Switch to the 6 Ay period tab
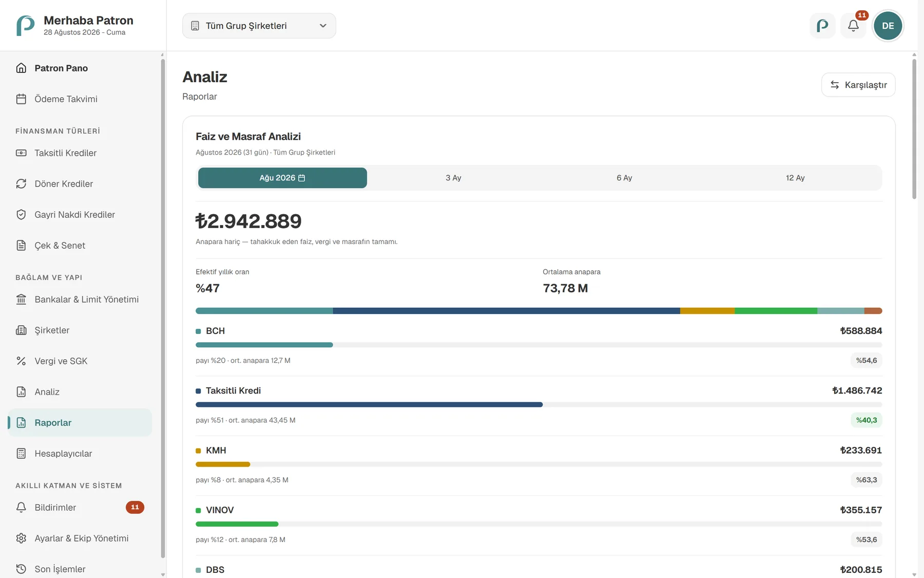 pyautogui.click(x=624, y=178)
